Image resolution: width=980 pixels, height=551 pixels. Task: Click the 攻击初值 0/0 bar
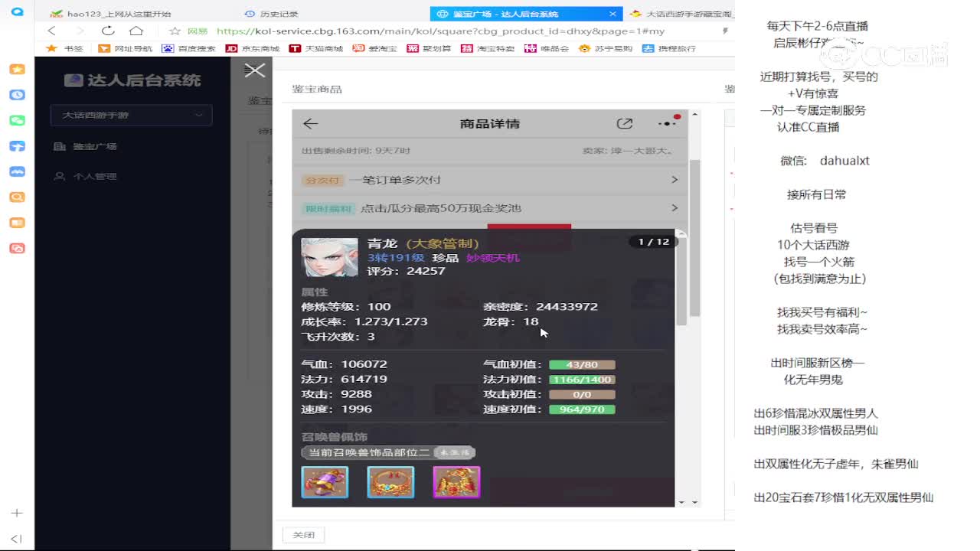[x=582, y=394]
